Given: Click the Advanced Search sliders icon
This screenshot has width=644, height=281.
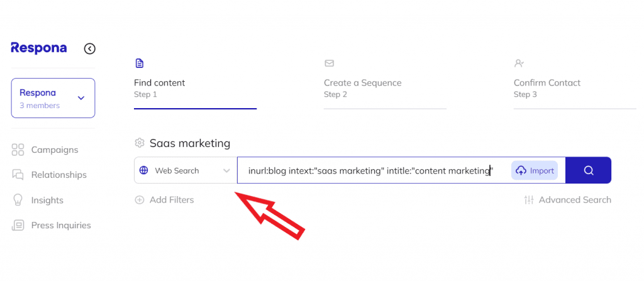Looking at the screenshot, I should 529,200.
